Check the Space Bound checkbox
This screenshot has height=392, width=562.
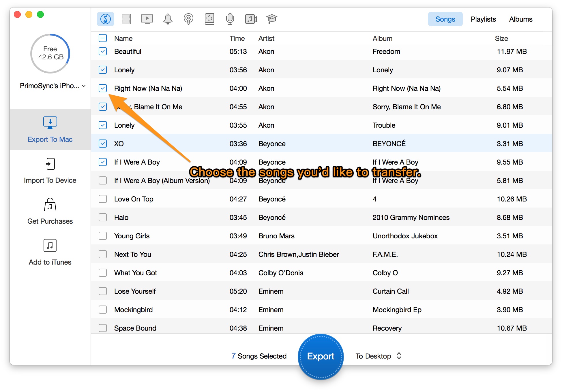[103, 328]
